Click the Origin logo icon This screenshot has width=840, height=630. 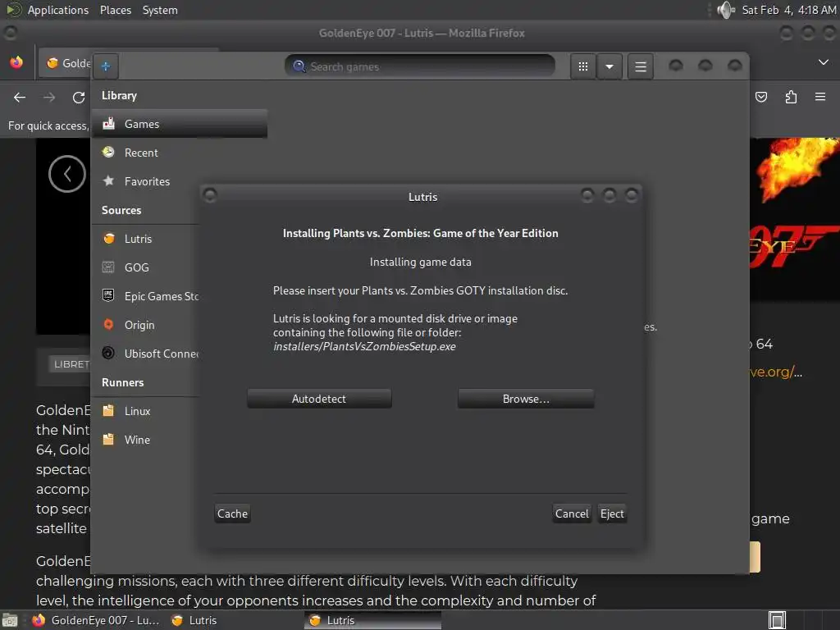[x=108, y=324]
